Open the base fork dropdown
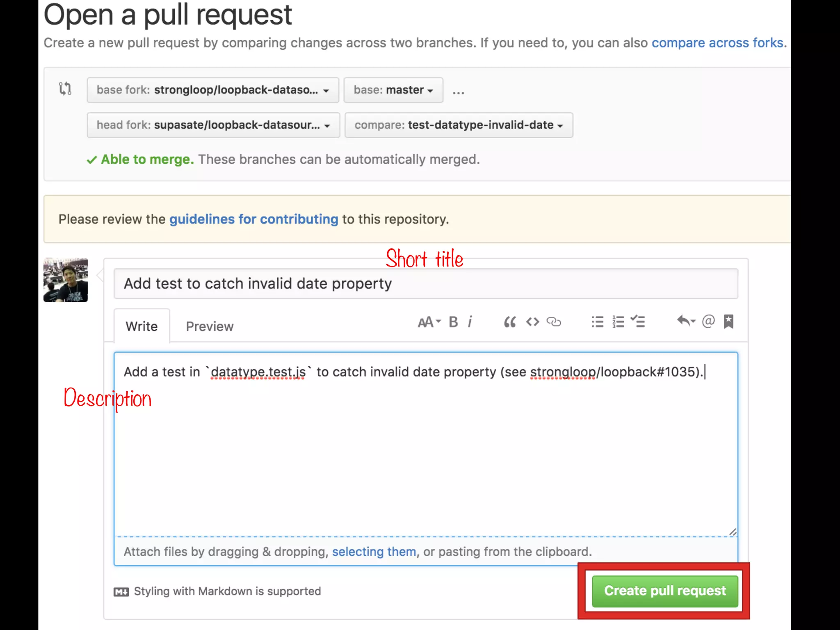Image resolution: width=840 pixels, height=630 pixels. click(x=212, y=90)
